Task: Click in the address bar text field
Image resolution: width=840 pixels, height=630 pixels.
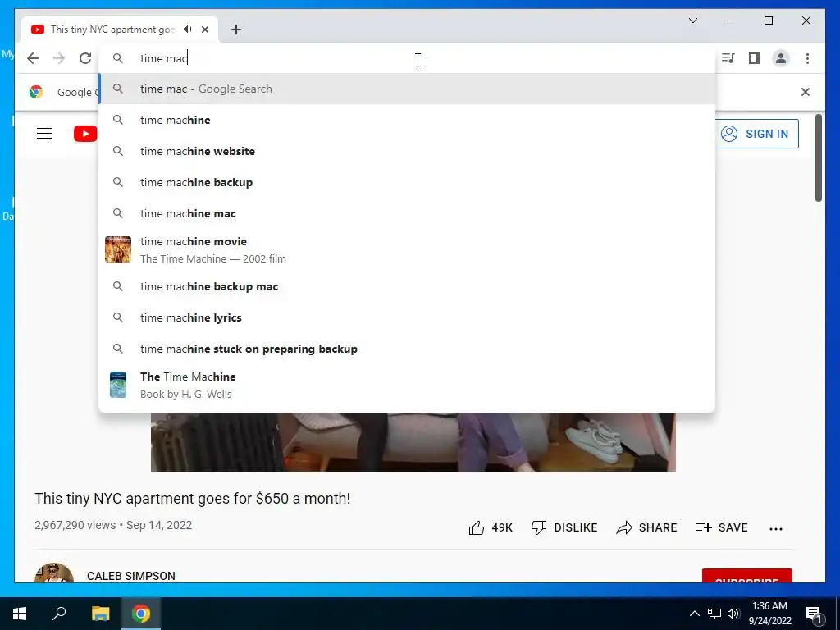Action: click(x=407, y=58)
